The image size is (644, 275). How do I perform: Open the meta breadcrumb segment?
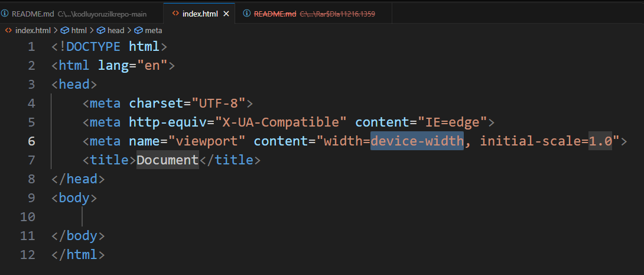click(154, 30)
